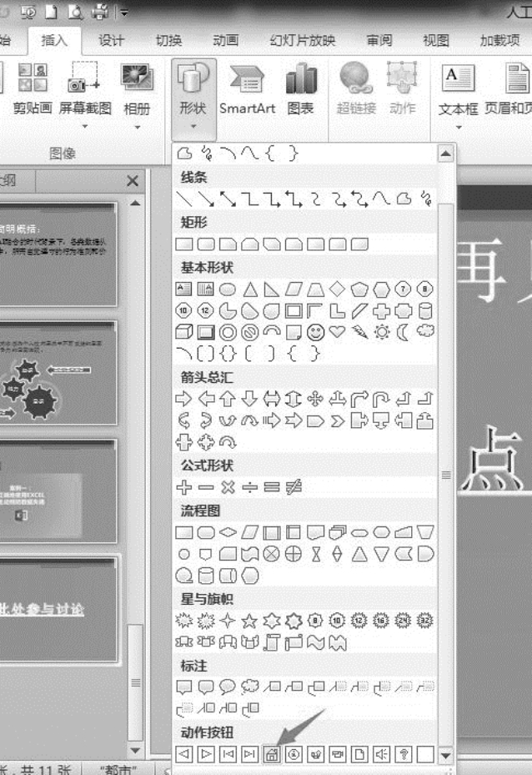Insert a SmartArt graphic
This screenshot has width=532, height=775.
(x=247, y=89)
